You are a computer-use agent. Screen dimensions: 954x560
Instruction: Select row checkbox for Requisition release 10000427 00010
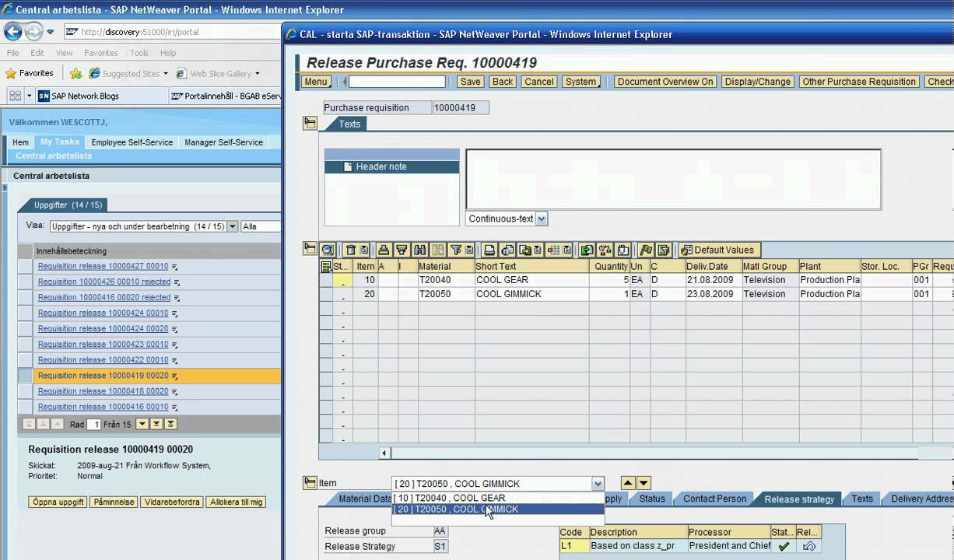coord(25,266)
